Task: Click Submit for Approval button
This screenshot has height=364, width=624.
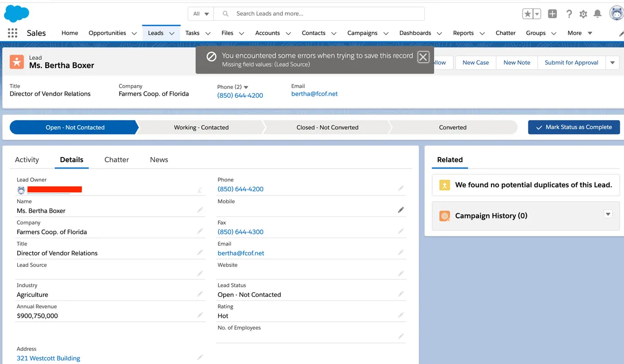Action: tap(571, 62)
